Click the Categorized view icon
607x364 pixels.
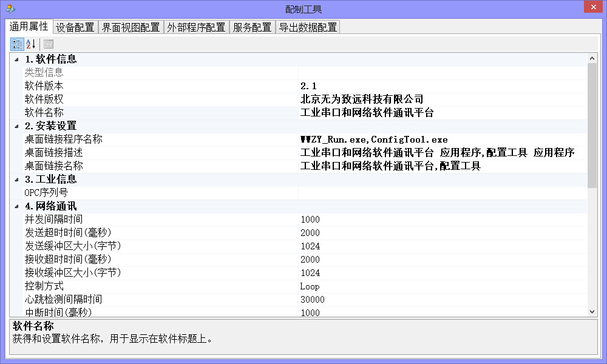[17, 44]
